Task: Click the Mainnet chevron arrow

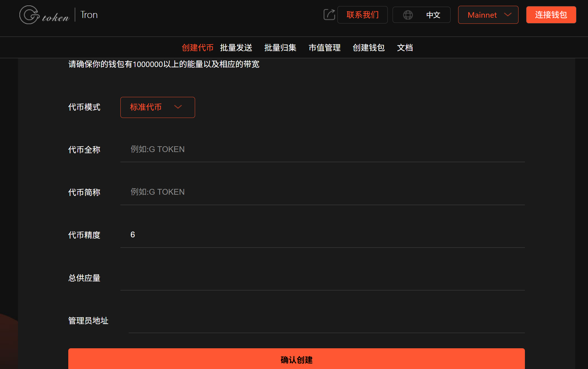Action: (508, 15)
